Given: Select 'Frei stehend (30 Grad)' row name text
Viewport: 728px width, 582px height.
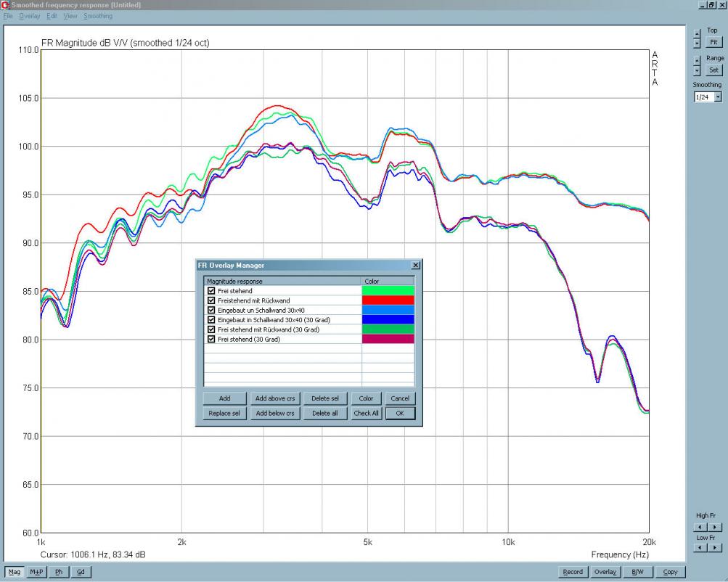Looking at the screenshot, I should pos(249,340).
